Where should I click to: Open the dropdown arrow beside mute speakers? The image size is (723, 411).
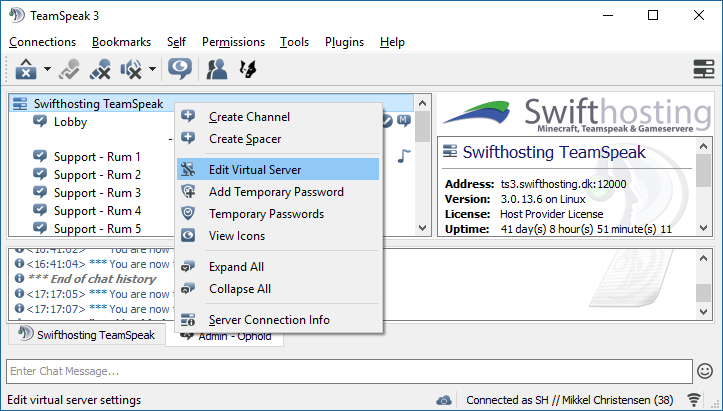point(152,70)
